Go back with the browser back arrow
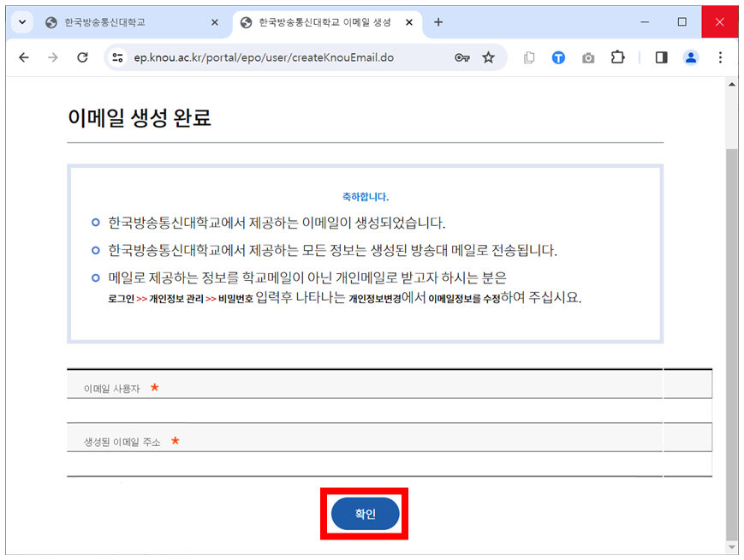The height and width of the screenshot is (560, 744). coord(24,57)
